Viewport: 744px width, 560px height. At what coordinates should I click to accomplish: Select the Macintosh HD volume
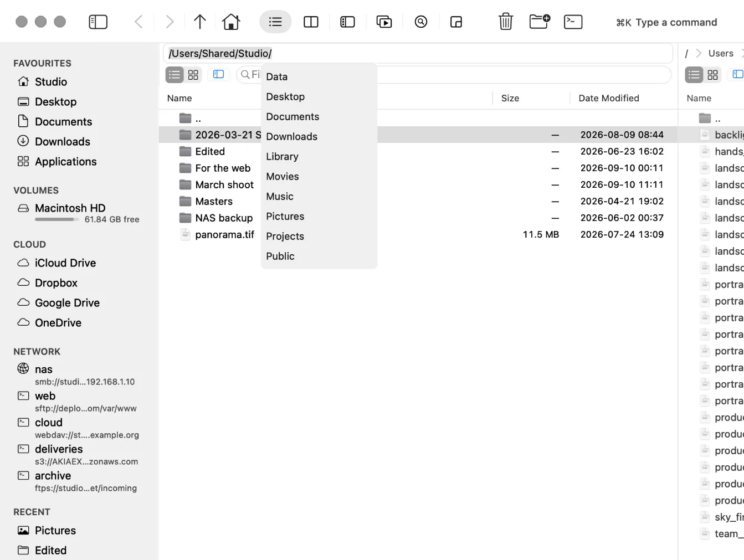79,213
